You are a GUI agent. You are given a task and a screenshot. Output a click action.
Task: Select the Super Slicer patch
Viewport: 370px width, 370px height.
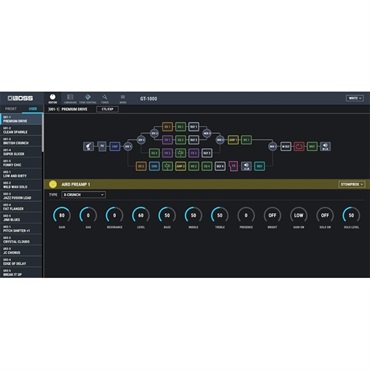[21, 152]
